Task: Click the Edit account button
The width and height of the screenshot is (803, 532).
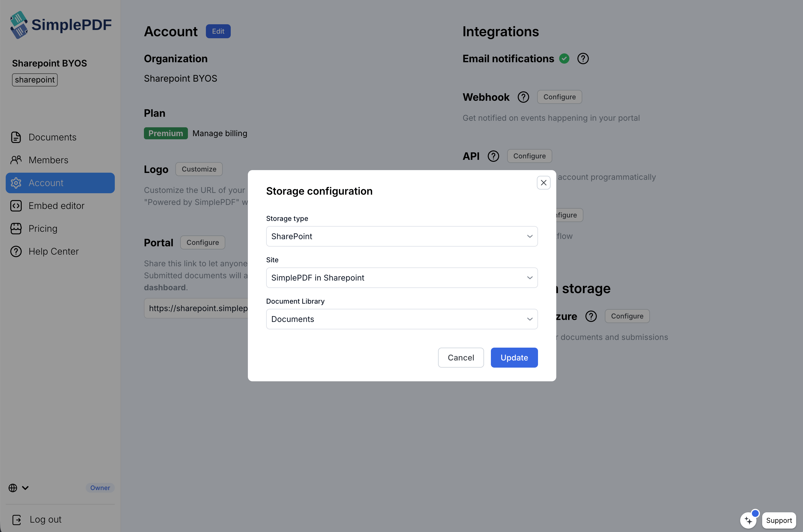Action: point(218,31)
